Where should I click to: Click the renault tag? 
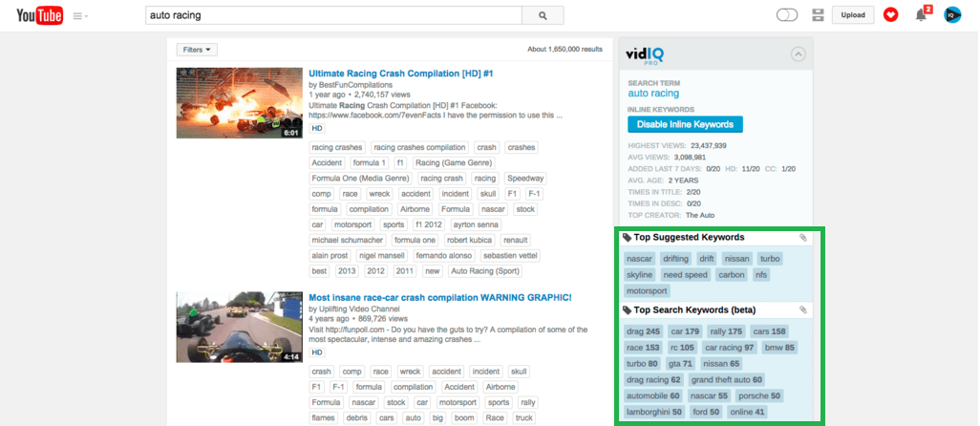pos(515,241)
